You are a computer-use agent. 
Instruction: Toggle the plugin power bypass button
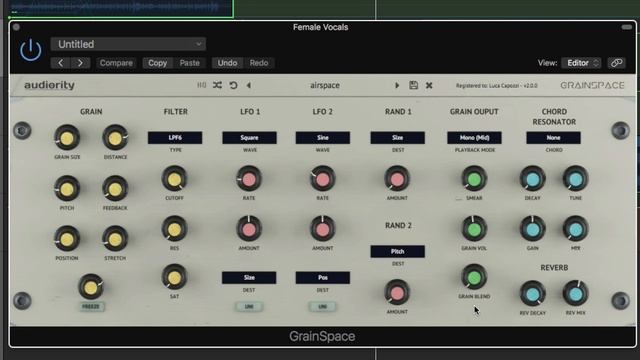31,50
